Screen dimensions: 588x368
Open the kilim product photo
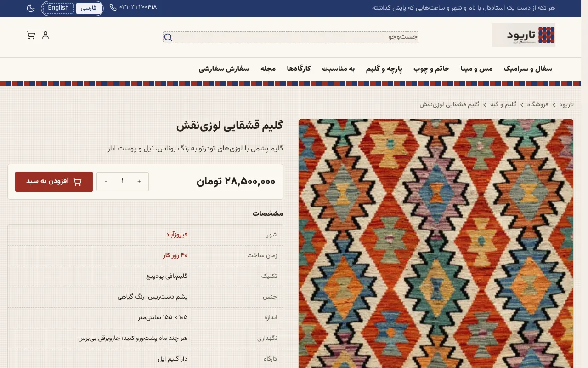point(436,243)
